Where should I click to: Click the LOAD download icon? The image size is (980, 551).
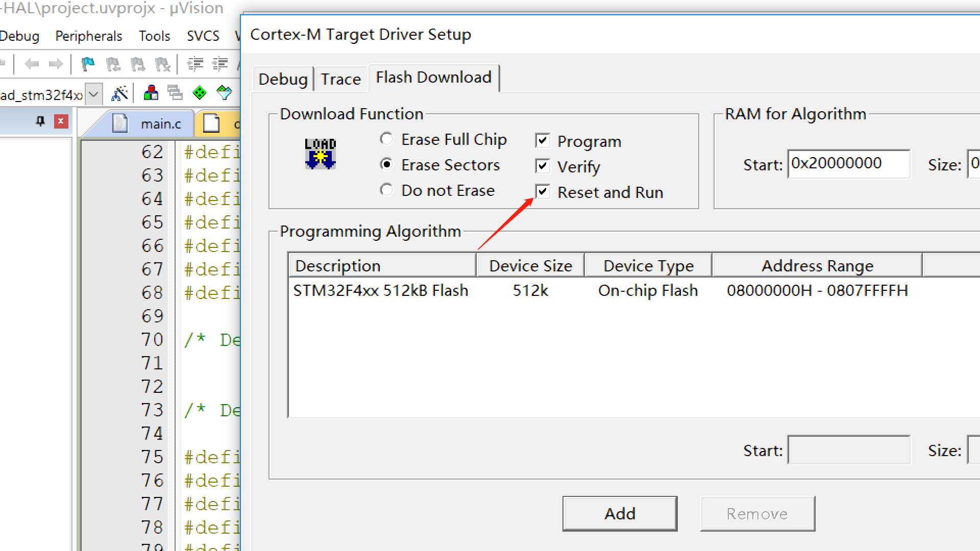pos(320,154)
